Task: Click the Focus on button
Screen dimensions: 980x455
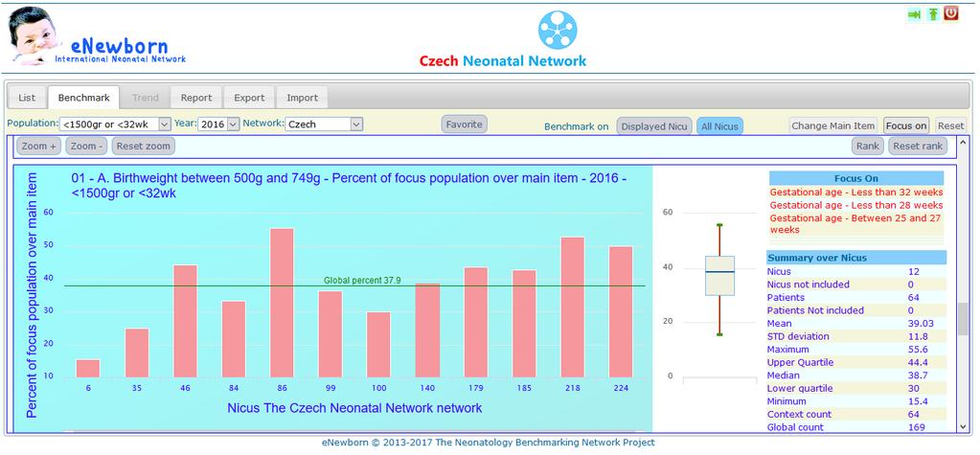Action: 906,125
